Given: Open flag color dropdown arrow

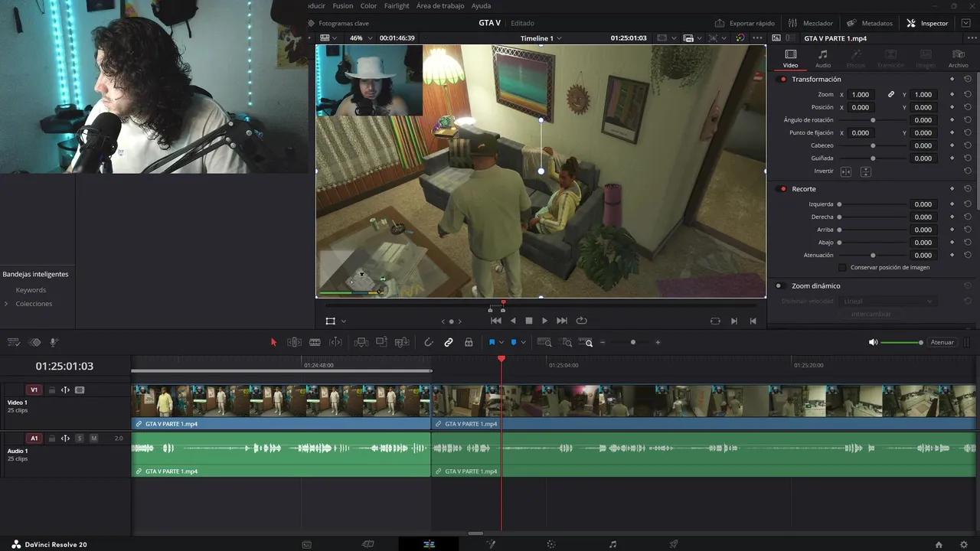Looking at the screenshot, I should tap(501, 343).
